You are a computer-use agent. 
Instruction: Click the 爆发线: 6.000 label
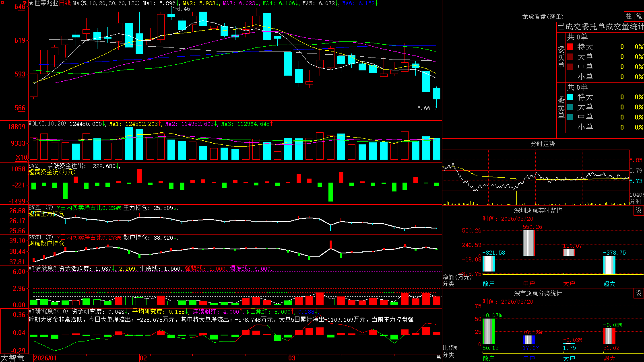pyautogui.click(x=250, y=269)
